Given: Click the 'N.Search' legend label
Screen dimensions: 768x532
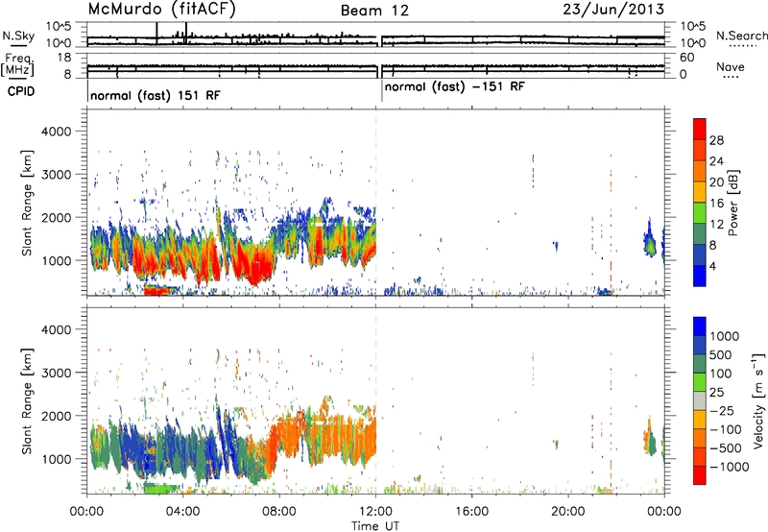Looking at the screenshot, I should pyautogui.click(x=741, y=36).
